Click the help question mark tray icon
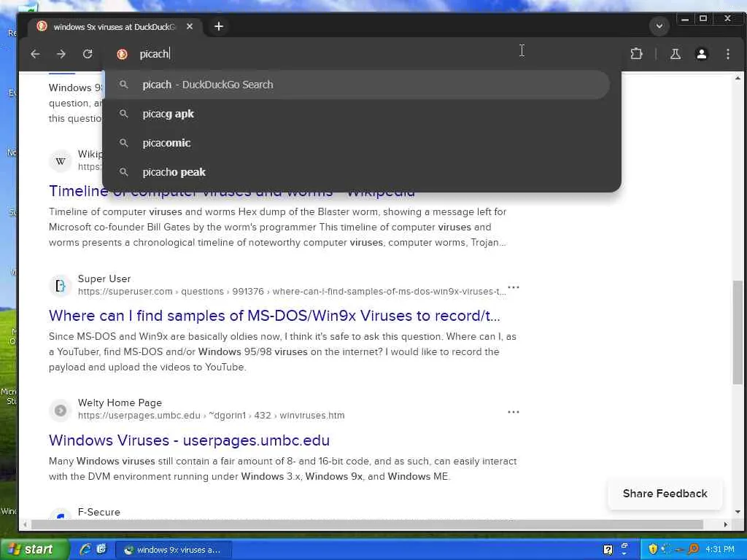The image size is (747, 560). tap(608, 550)
